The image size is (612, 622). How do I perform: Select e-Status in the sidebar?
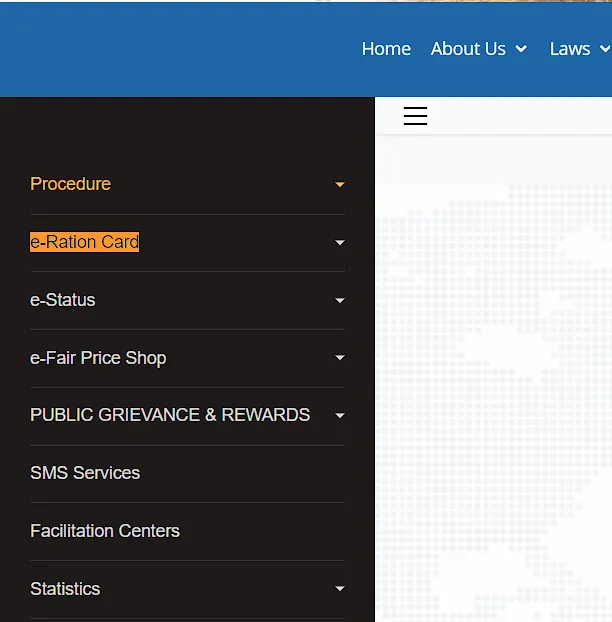pyautogui.click(x=63, y=300)
